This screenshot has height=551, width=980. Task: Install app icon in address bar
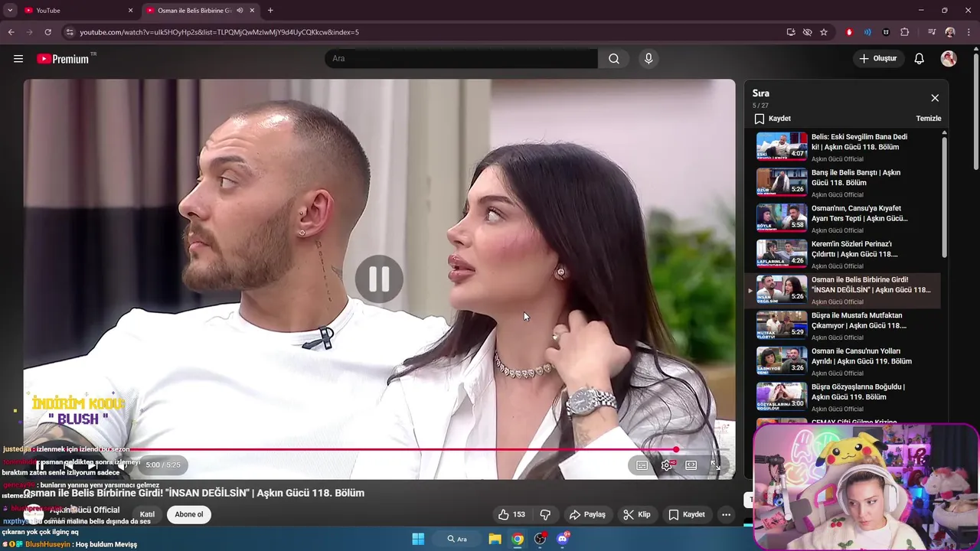(791, 32)
